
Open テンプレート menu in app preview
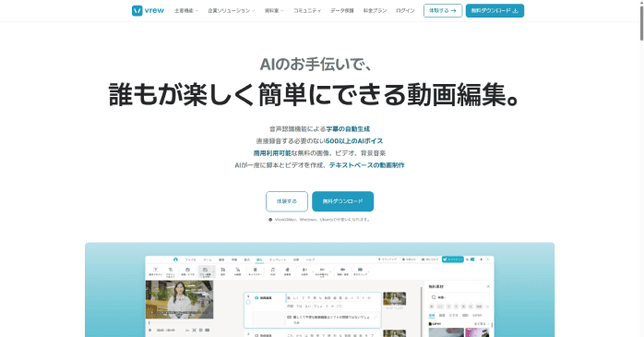coord(278,259)
